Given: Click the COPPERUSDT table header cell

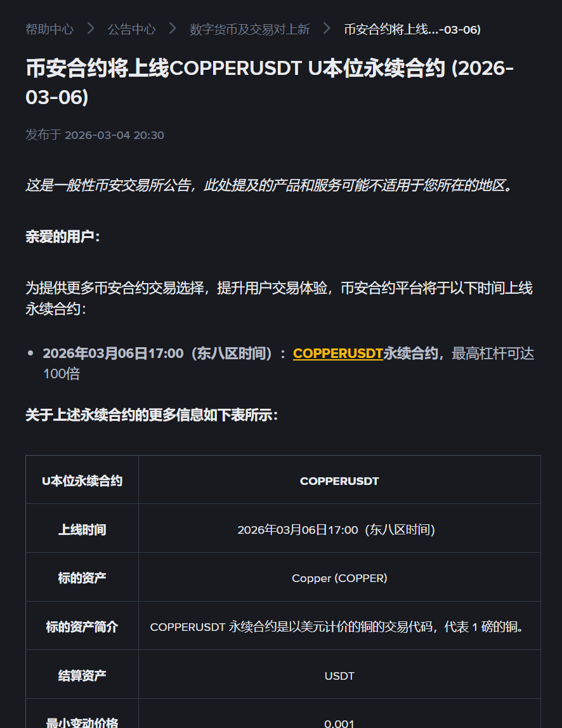Looking at the screenshot, I should click(339, 481).
